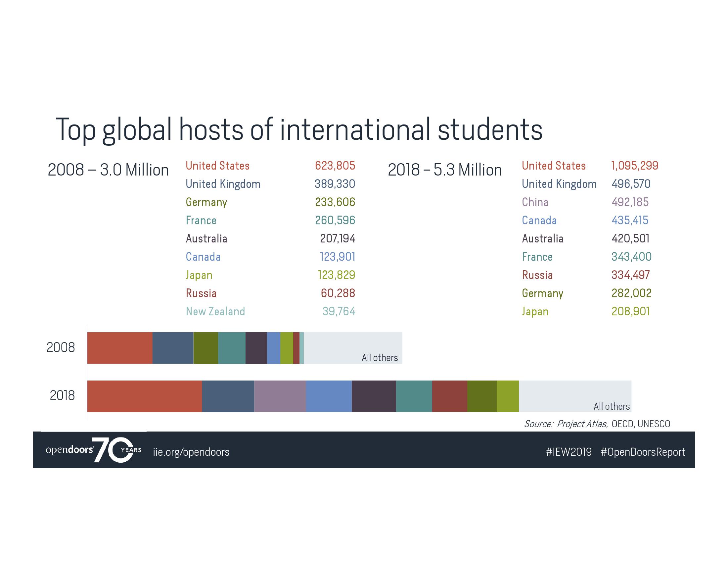Click the 2008 axis label beside bar
Screen dimensions: 728x563
coord(61,348)
